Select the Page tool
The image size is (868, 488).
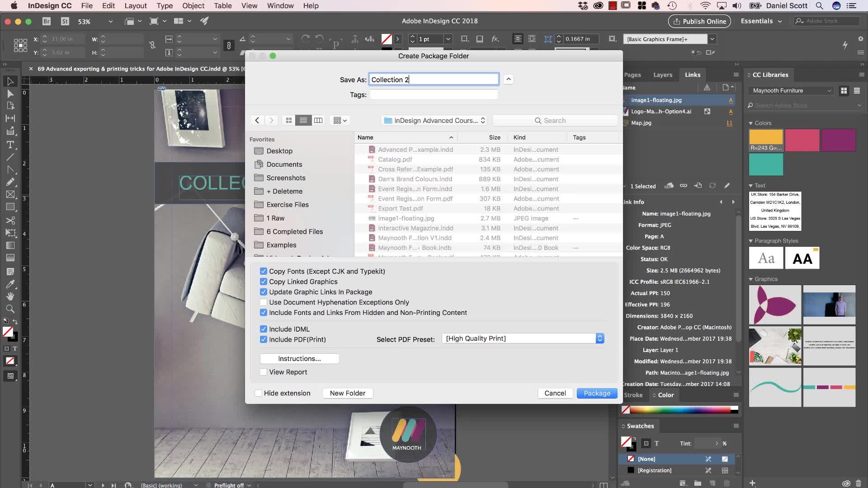pos(10,106)
